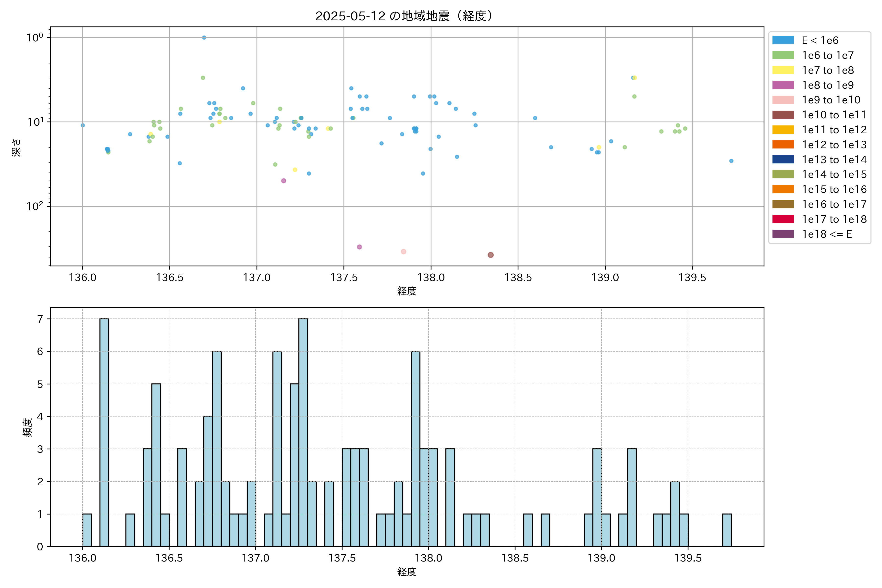Click the navy '1e13 to 1e14' legend swatch
The width and height of the screenshot is (882, 588).
[783, 159]
